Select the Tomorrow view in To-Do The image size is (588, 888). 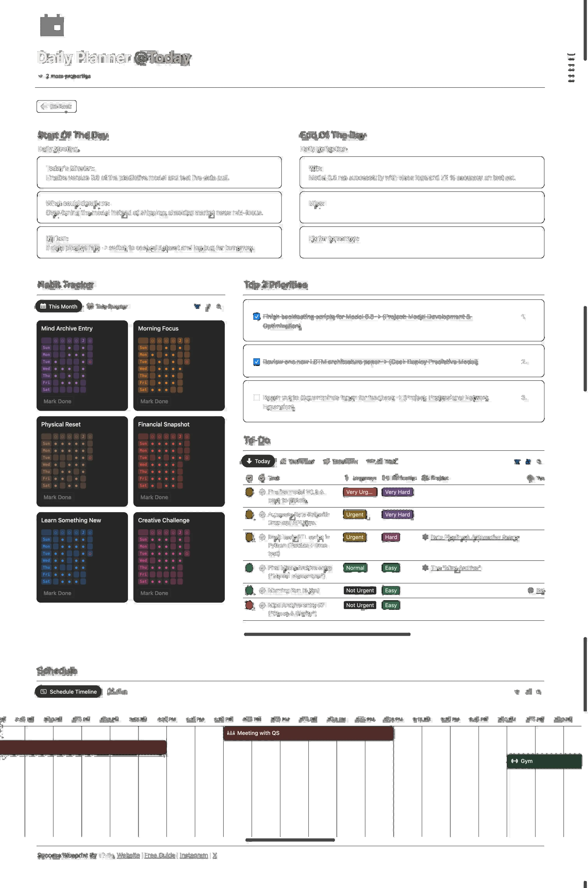340,461
